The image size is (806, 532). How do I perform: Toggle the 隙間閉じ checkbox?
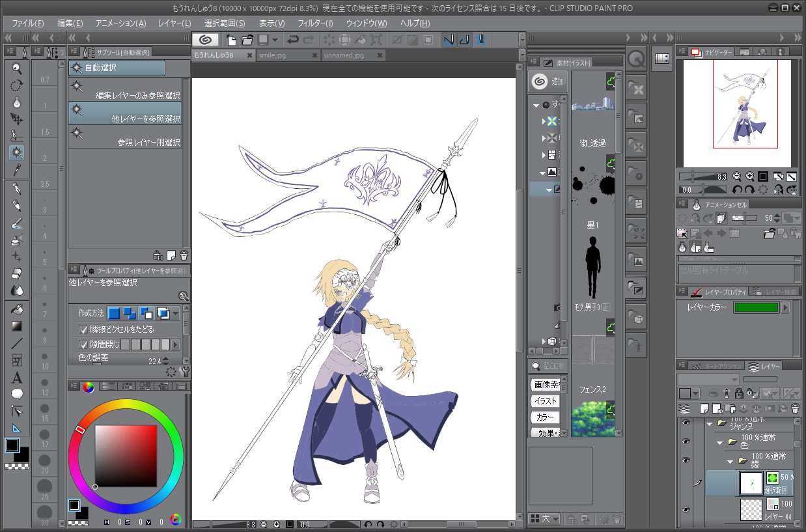83,344
